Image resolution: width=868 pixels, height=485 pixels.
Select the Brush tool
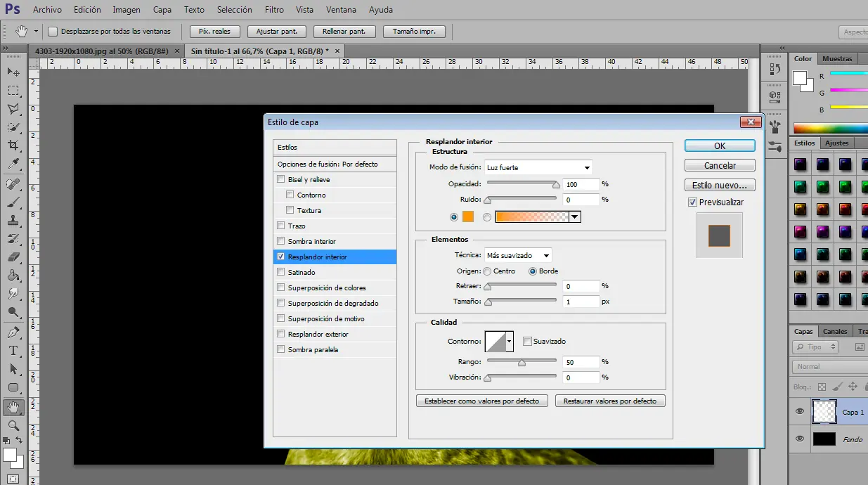[13, 203]
